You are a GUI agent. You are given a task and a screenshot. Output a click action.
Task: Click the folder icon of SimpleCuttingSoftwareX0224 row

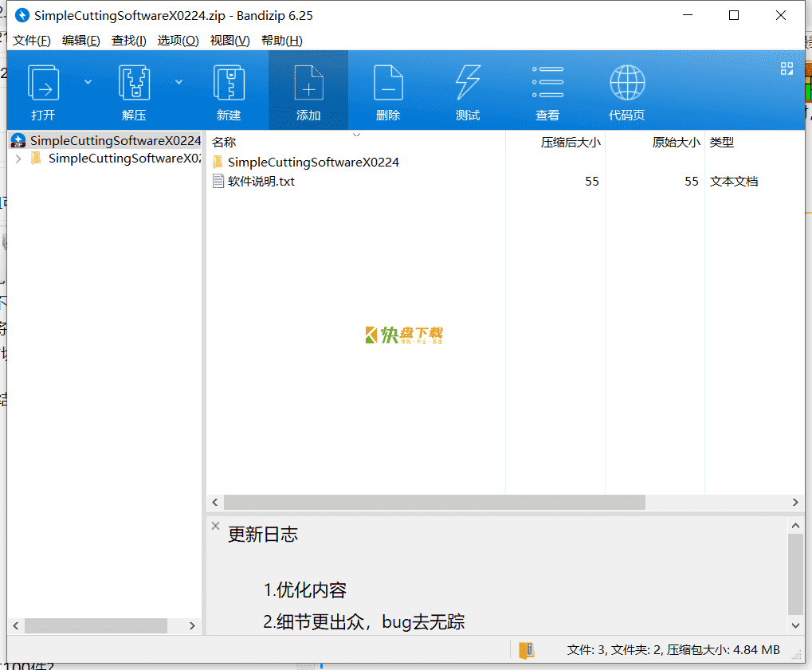[218, 162]
